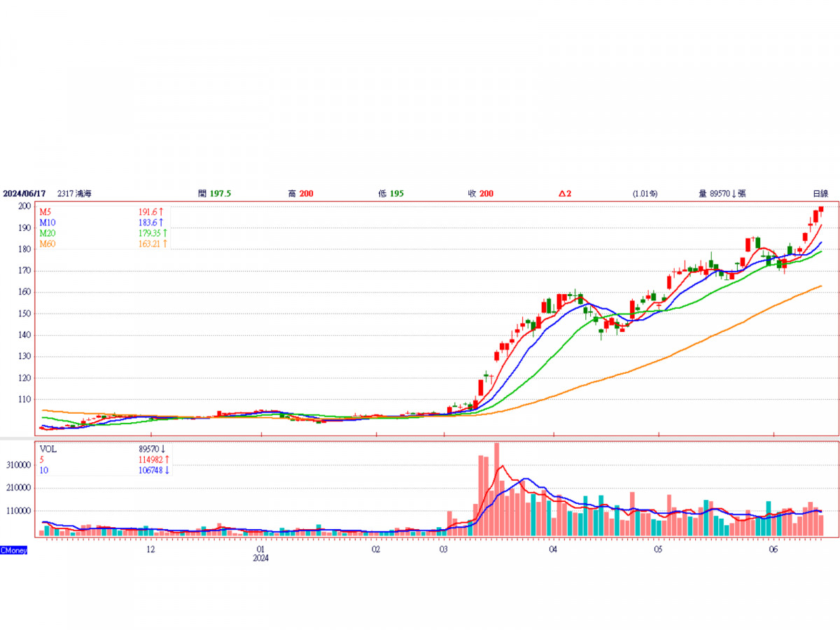The width and height of the screenshot is (840, 630).
Task: Click the percentage change (1.01%)
Action: [645, 193]
